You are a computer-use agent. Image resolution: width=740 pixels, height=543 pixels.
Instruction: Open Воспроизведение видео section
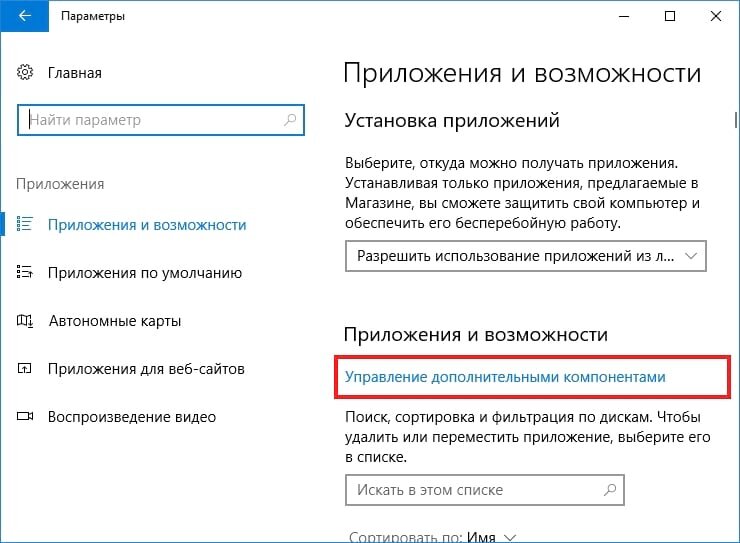pyautogui.click(x=132, y=417)
